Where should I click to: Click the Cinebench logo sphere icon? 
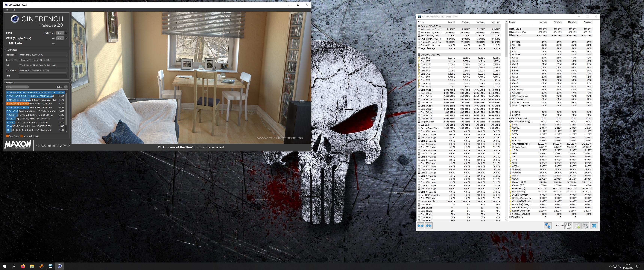click(x=15, y=19)
